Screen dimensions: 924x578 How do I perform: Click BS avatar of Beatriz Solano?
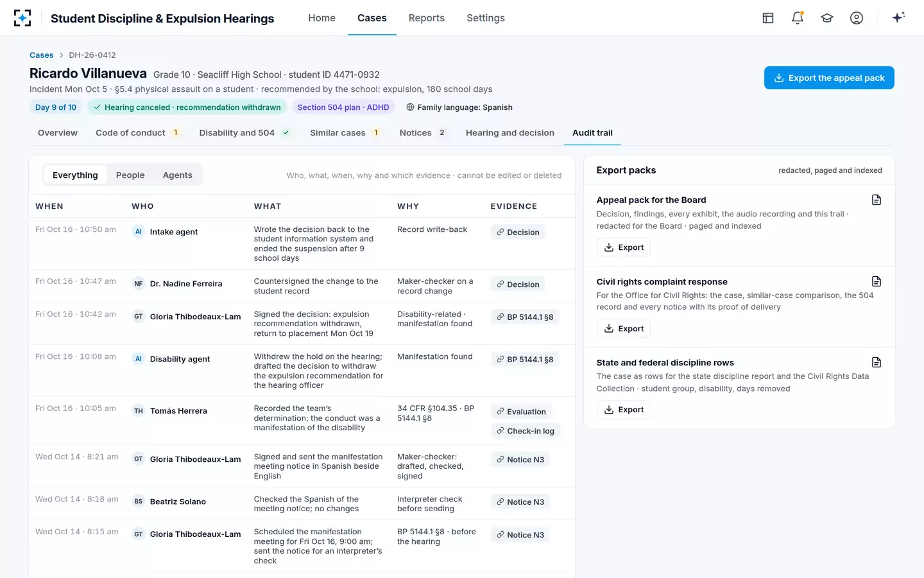pyautogui.click(x=139, y=502)
